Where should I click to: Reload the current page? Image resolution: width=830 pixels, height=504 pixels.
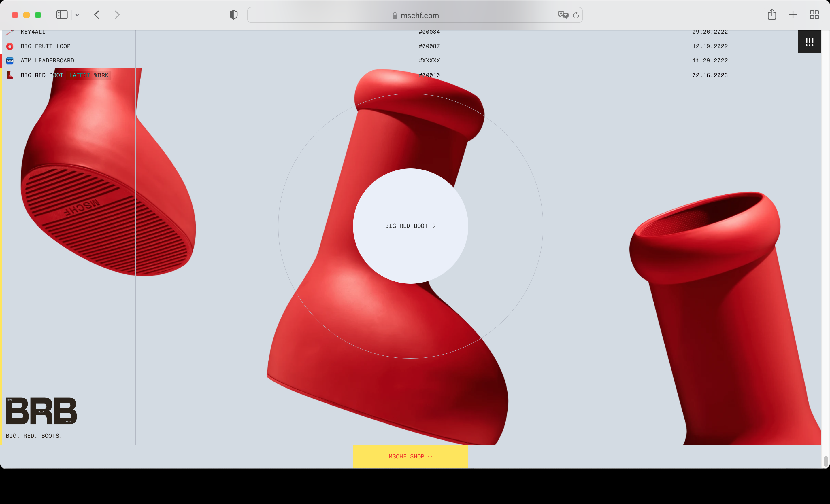click(576, 15)
